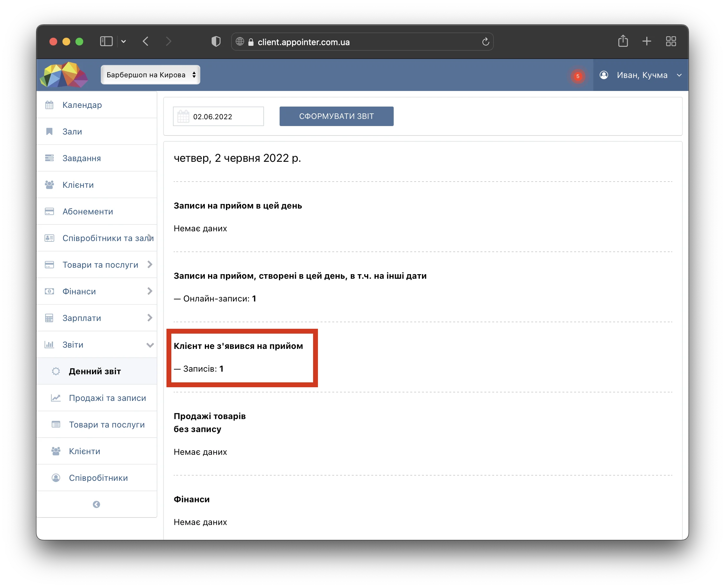Click the Продажі та записи line chart icon
The width and height of the screenshot is (725, 588).
point(56,398)
